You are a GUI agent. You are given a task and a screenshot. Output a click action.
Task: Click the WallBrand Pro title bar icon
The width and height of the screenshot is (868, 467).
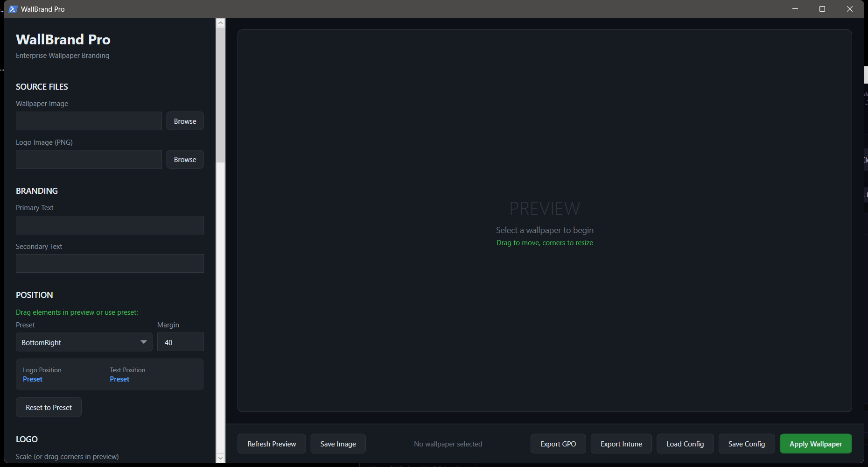pos(12,9)
